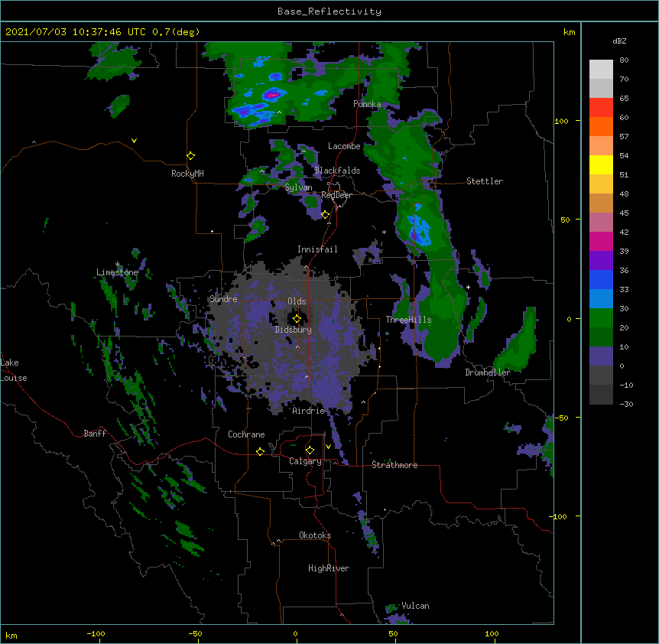The width and height of the screenshot is (659, 644).
Task: Click the Stettler town label
Action: click(485, 181)
